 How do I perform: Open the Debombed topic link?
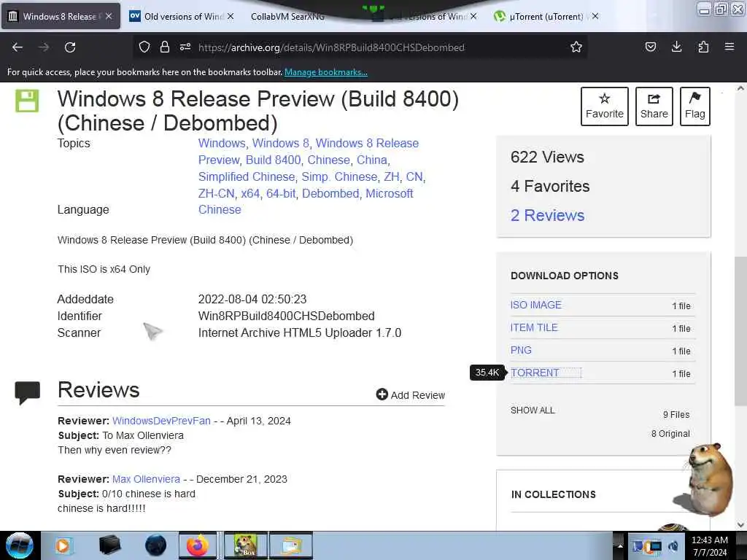point(330,193)
